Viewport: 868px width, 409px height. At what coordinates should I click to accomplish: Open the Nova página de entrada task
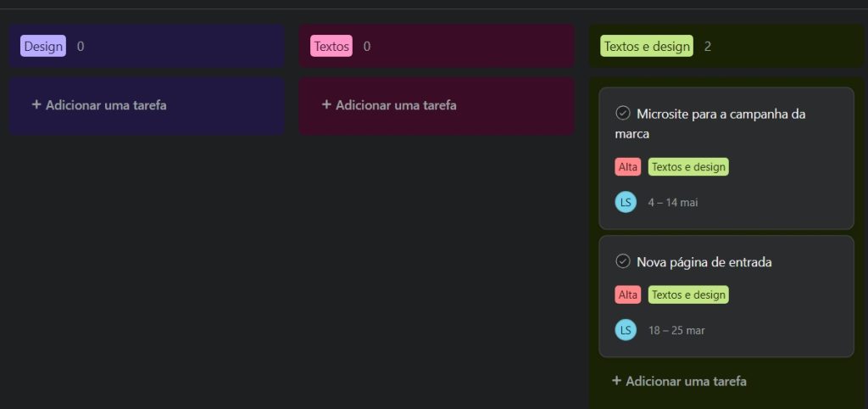pos(704,262)
